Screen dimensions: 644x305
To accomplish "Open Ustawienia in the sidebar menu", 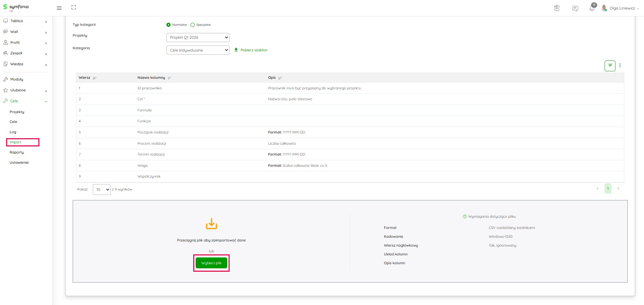I will pyautogui.click(x=19, y=163).
